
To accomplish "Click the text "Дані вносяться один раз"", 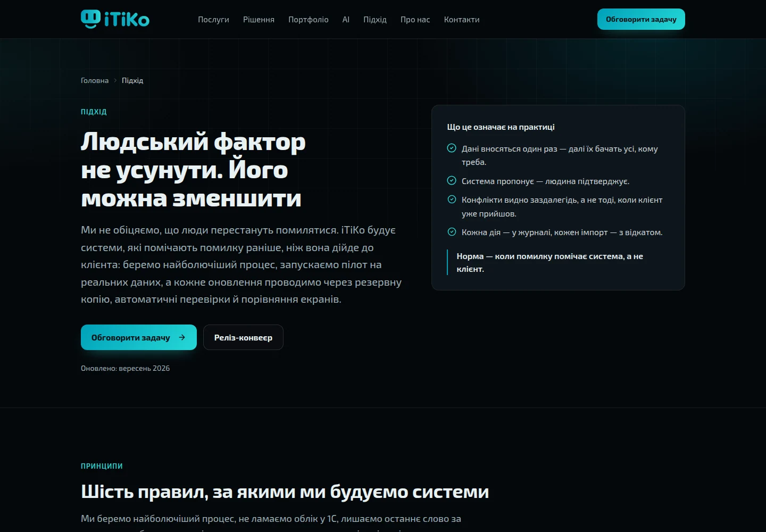I will coord(510,149).
